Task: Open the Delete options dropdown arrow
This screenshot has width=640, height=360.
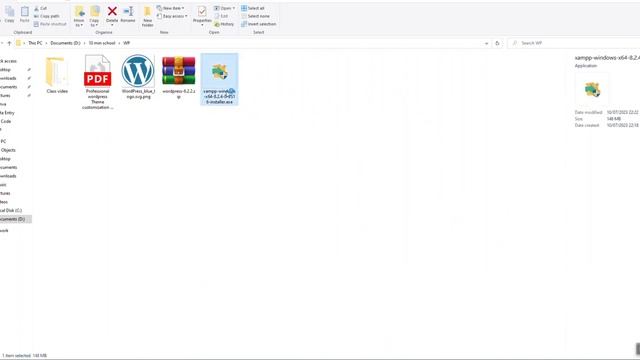Action: pyautogui.click(x=112, y=25)
